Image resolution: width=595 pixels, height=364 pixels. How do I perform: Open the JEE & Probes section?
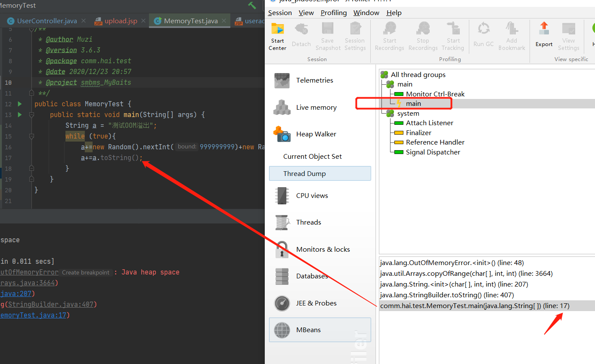(x=319, y=303)
